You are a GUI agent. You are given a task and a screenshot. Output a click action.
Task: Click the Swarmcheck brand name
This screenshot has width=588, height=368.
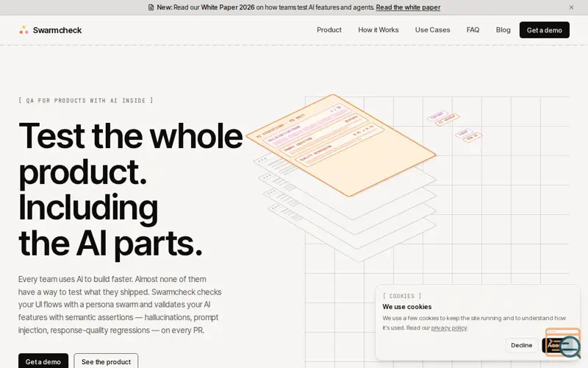pyautogui.click(x=57, y=30)
